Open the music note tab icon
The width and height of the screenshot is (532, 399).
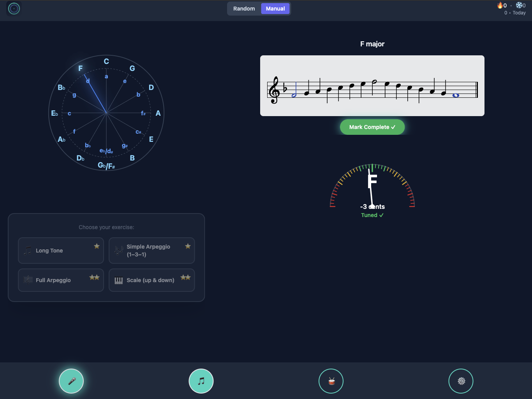pyautogui.click(x=201, y=381)
